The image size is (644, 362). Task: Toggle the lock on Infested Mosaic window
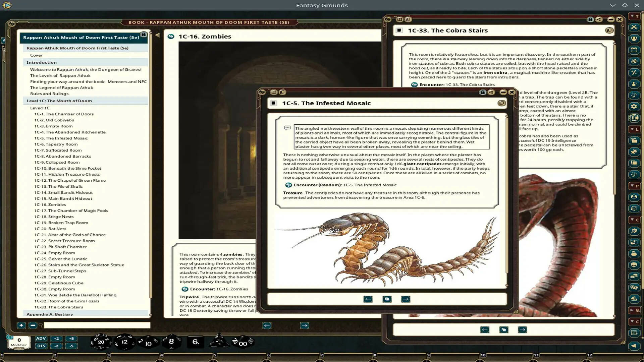[482, 92]
